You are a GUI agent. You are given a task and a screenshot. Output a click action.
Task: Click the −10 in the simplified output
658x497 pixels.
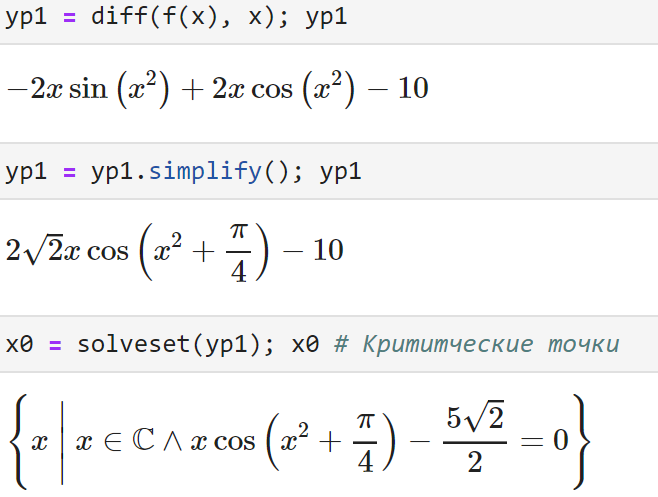(x=314, y=250)
